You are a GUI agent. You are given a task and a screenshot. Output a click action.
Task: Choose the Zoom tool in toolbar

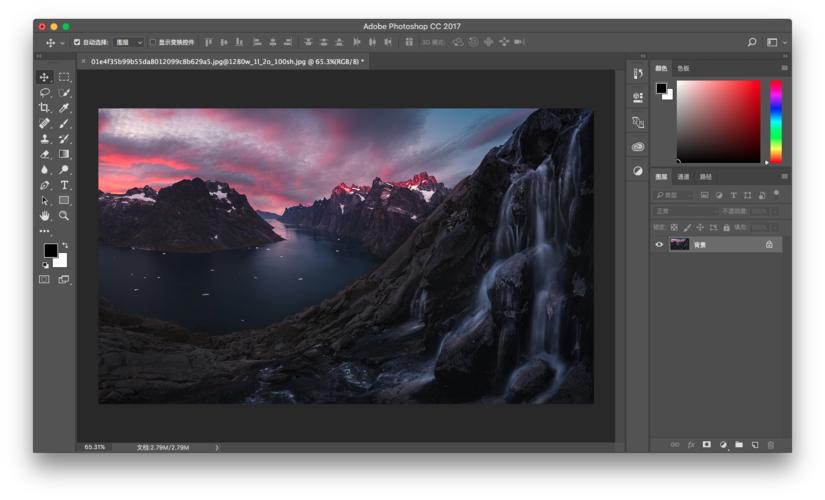click(64, 215)
